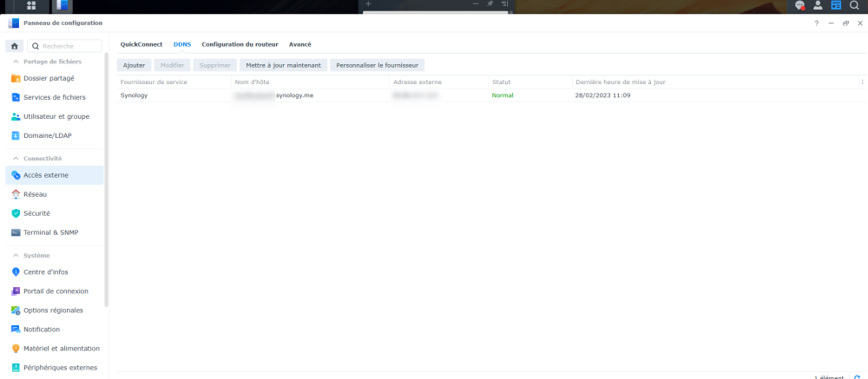Click Personnaliser le fournisseur button
The image size is (868, 379).
378,65
